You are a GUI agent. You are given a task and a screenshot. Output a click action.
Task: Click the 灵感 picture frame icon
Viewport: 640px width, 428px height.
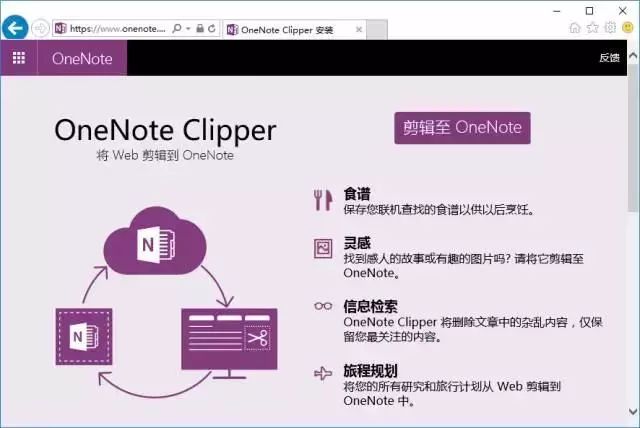point(323,248)
